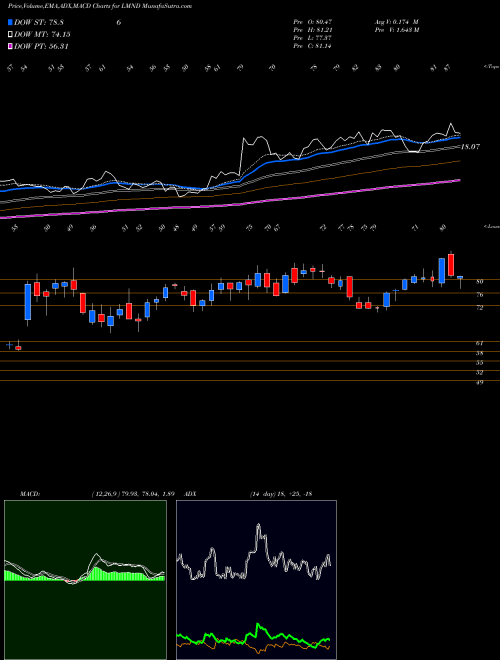Click the 80 price axis label
The image size is (500, 660).
(479, 282)
